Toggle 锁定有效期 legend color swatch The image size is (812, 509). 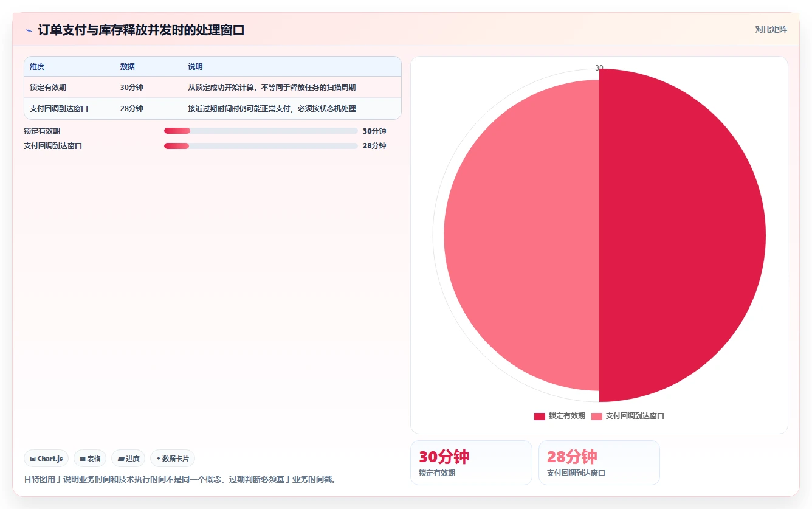[x=540, y=416]
